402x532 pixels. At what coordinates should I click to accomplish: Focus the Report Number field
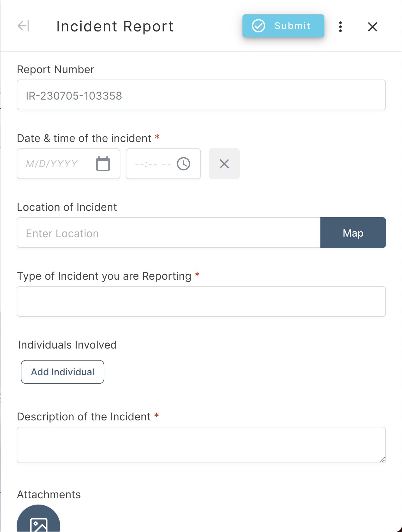(201, 95)
